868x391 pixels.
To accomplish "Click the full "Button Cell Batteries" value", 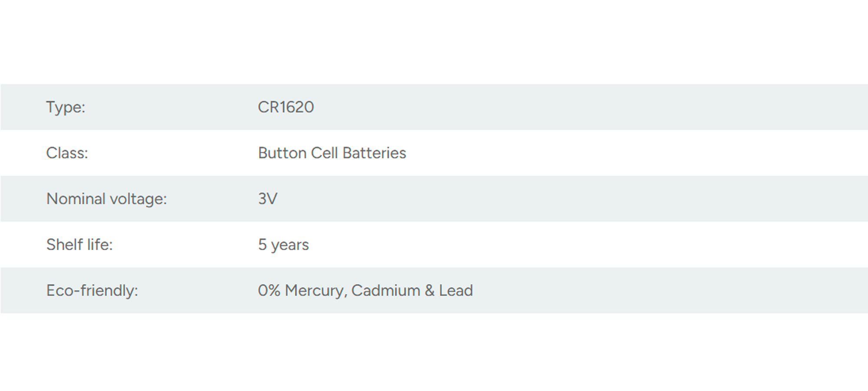I will point(332,153).
